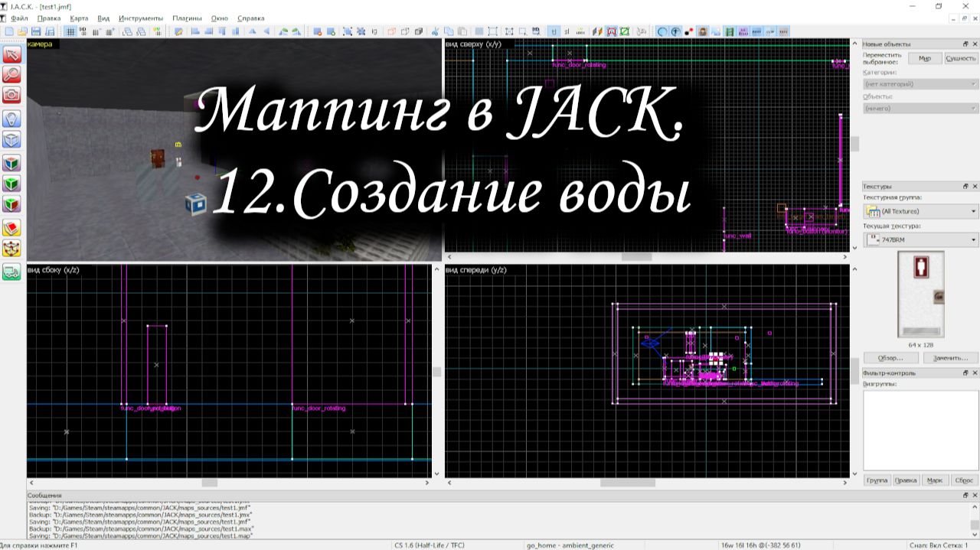Viewport: 980px width, 550px height.
Task: Open the Категории combo box
Action: pyautogui.click(x=920, y=84)
